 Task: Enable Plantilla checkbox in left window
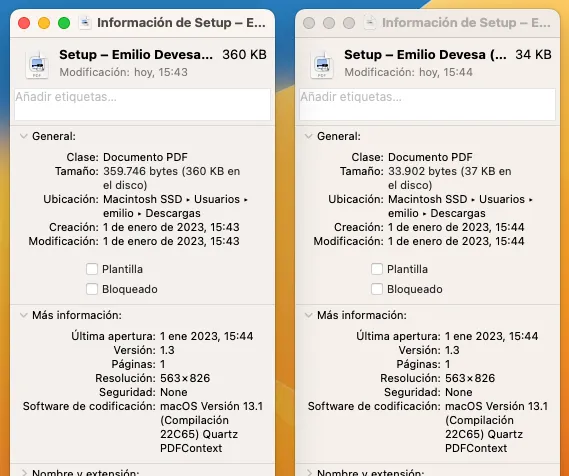tap(92, 269)
